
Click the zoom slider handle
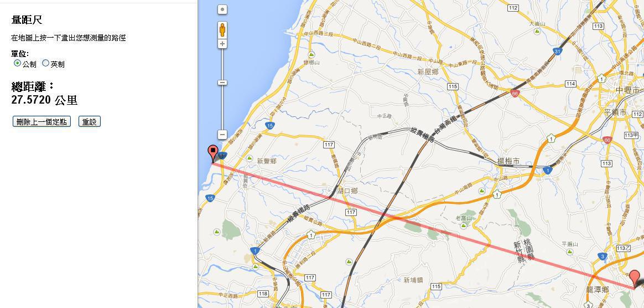pos(222,83)
